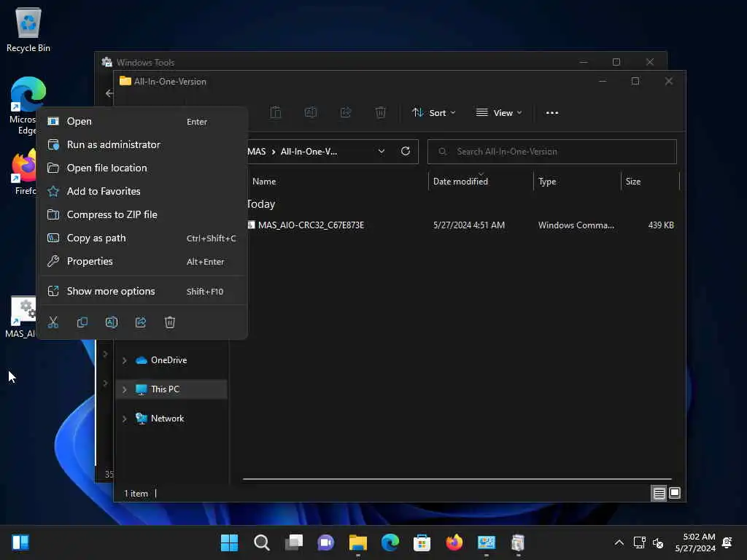Click the Cut scissors icon
The height and width of the screenshot is (560, 747).
[53, 322]
